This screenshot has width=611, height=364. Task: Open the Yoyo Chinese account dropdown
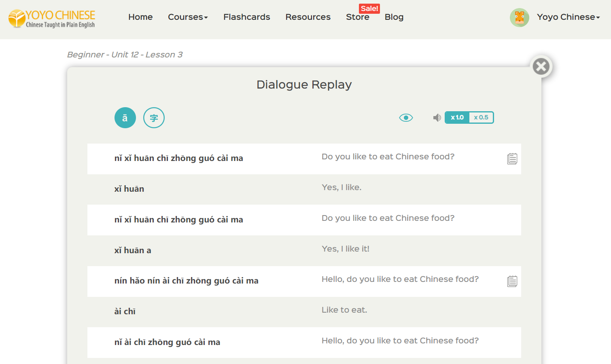tap(568, 17)
